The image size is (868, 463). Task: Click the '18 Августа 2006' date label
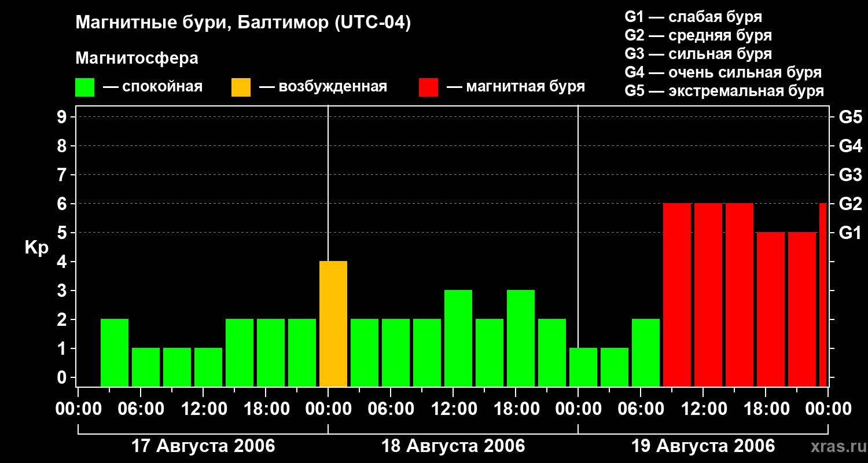coord(453,446)
